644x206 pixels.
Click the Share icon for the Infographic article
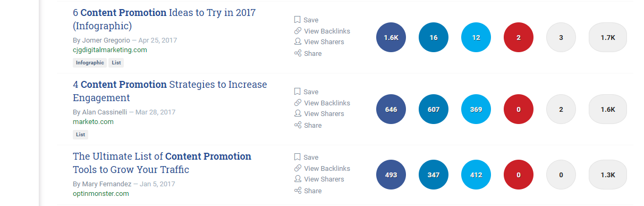[298, 53]
